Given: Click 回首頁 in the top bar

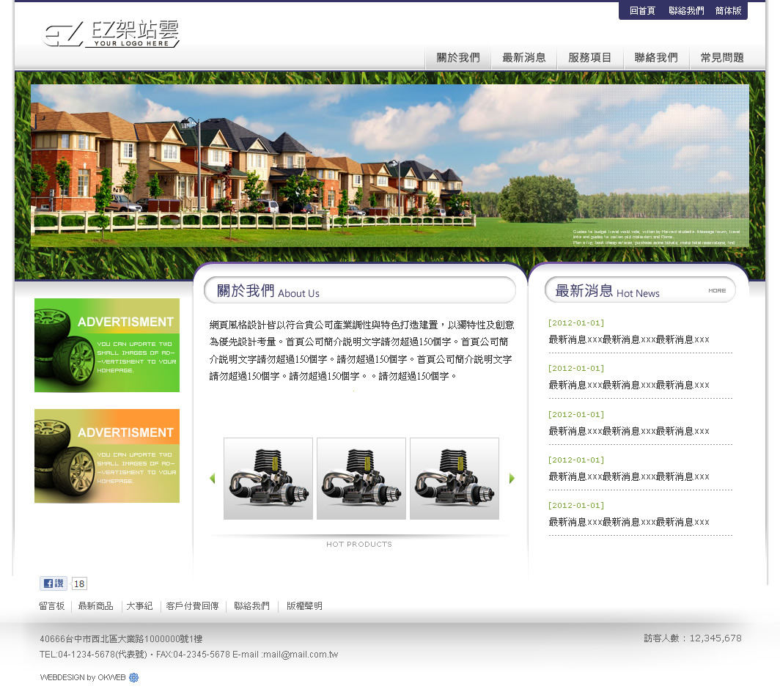Looking at the screenshot, I should 642,11.
